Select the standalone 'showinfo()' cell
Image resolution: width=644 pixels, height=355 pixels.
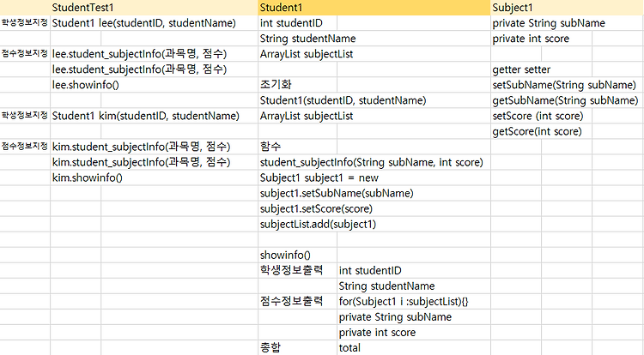click(285, 256)
